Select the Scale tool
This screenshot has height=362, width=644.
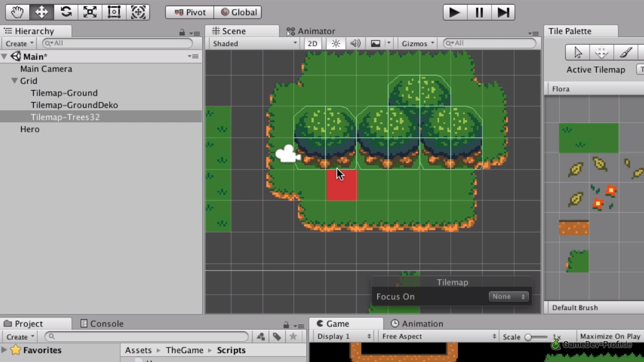[90, 12]
